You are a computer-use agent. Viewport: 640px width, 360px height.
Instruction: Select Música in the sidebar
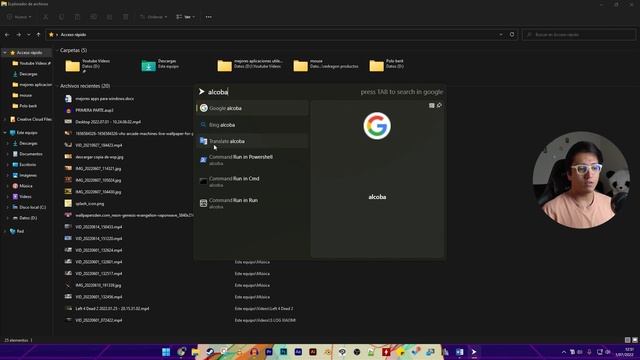pyautogui.click(x=22, y=186)
